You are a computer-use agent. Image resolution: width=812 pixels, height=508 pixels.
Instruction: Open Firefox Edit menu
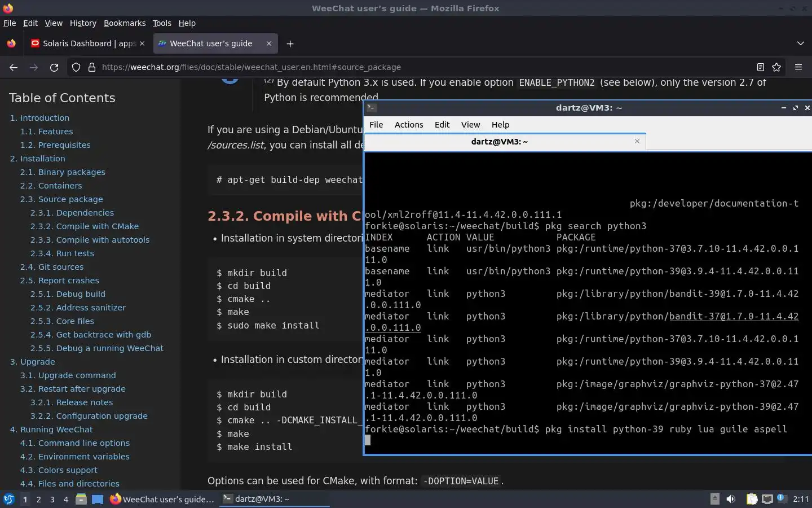30,23
